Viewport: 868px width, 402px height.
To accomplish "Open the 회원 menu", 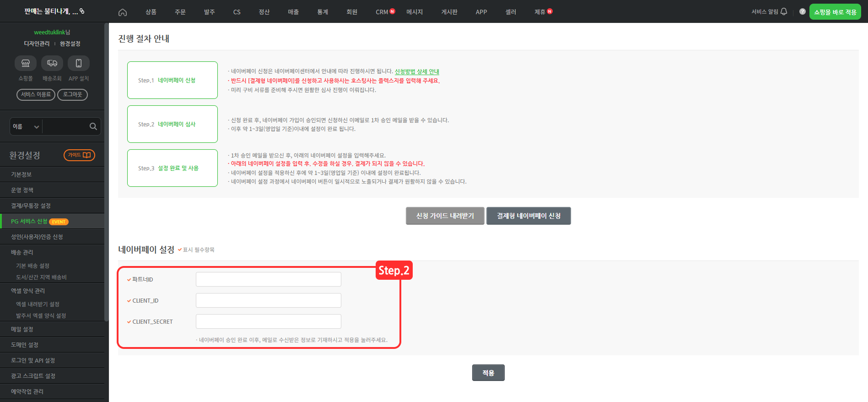I will click(352, 12).
